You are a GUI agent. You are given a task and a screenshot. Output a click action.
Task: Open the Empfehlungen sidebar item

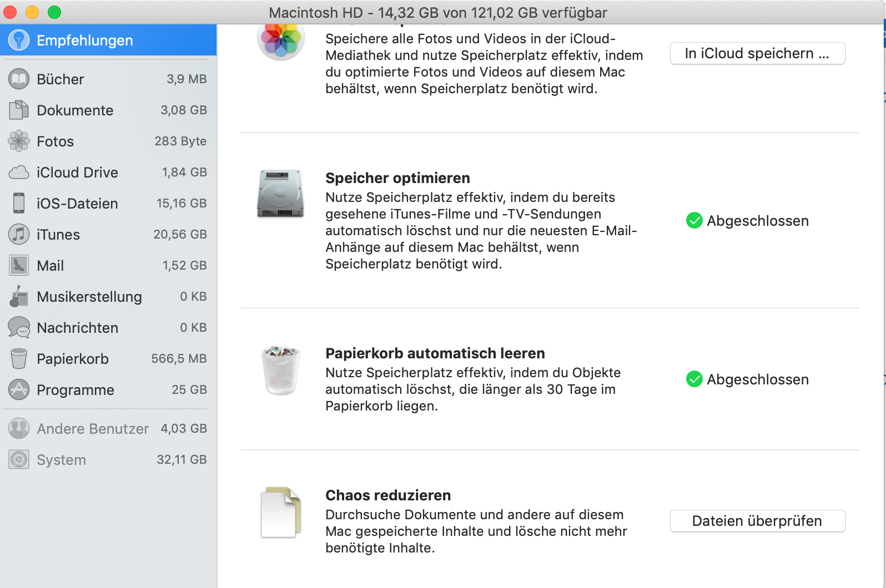[x=84, y=40]
